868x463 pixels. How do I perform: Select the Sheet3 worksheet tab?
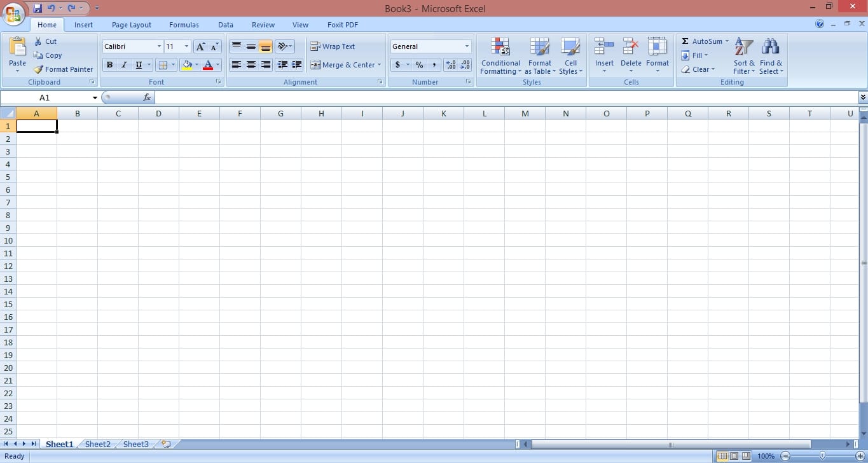pos(136,444)
